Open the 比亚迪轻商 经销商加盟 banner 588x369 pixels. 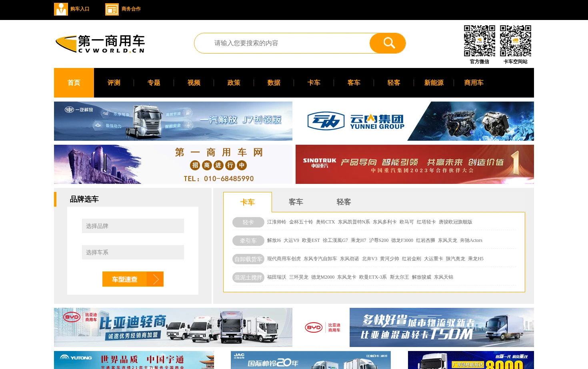tap(173, 327)
